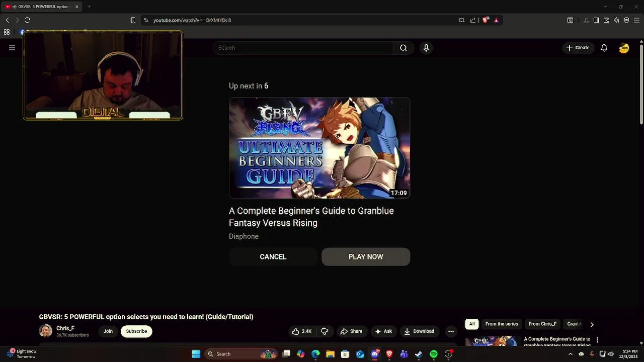Image resolution: width=644 pixels, height=362 pixels.
Task: Open the Light snow weather widget
Action: click(21, 354)
